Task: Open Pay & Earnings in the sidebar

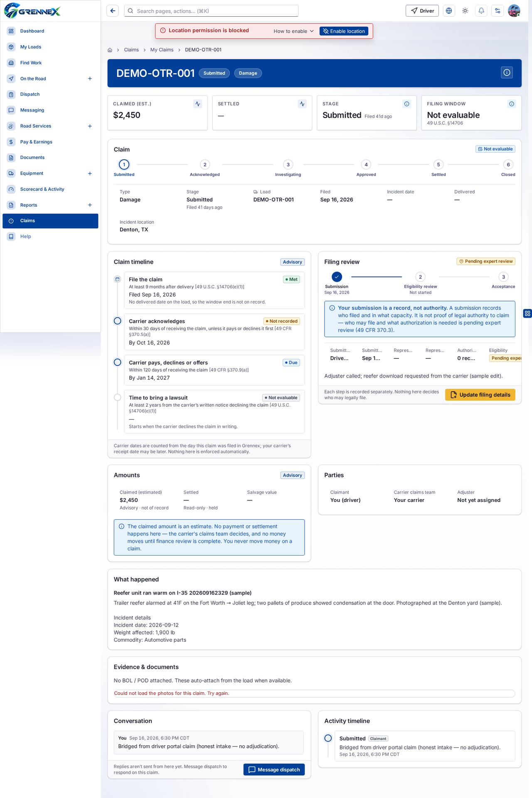Action: pos(50,142)
